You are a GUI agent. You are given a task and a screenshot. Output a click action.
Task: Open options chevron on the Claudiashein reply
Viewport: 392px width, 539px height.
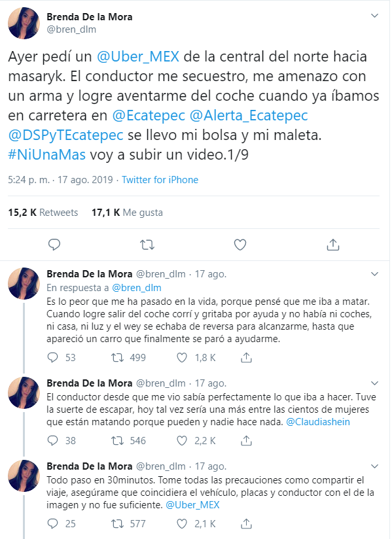point(374,383)
